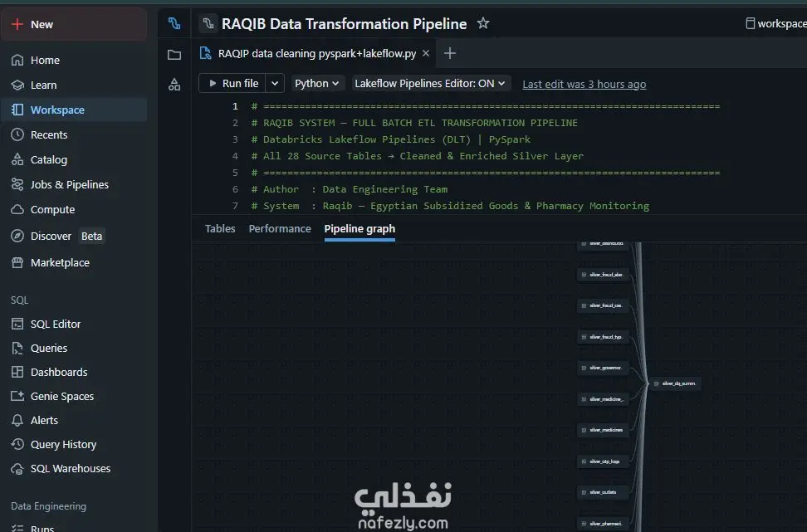Click the Alerts bell icon

[x=17, y=420]
